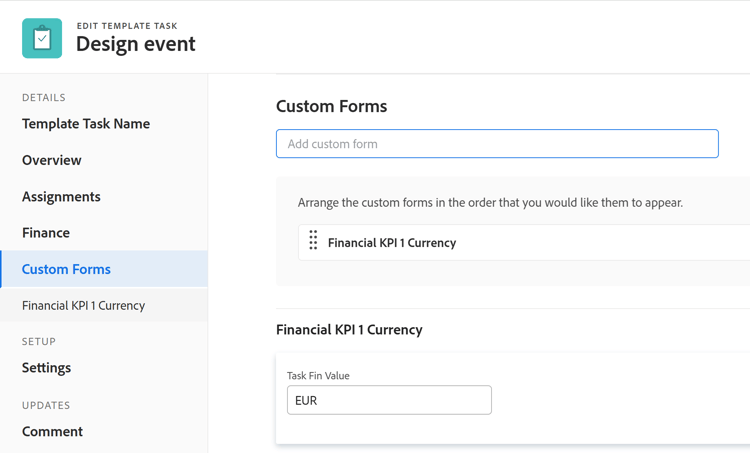
Task: Click the Add custom form field
Action: click(497, 144)
